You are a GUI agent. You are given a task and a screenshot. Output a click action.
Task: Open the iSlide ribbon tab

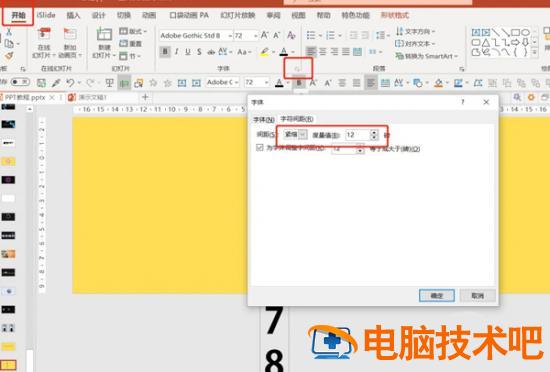tap(46, 15)
